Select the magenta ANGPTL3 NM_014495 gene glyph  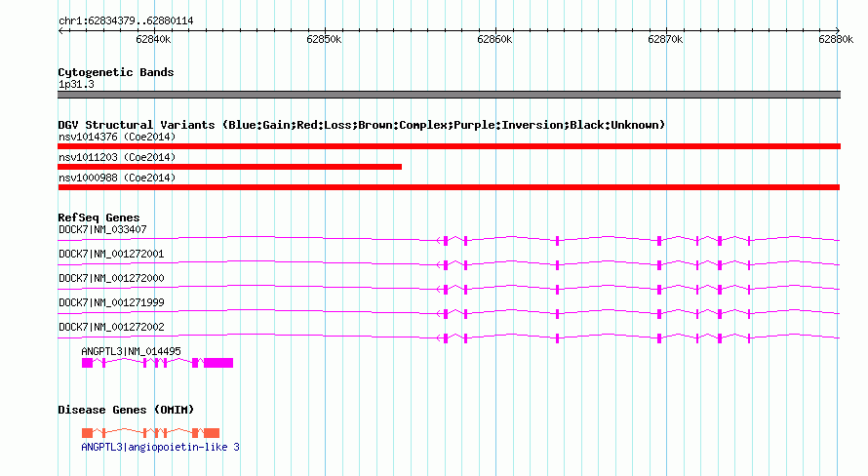click(x=157, y=363)
